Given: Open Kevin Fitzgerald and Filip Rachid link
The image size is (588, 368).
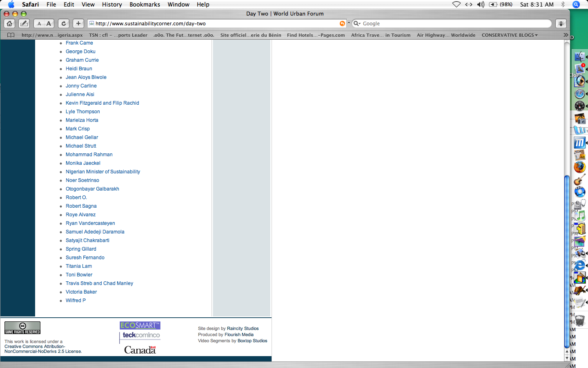Looking at the screenshot, I should 102,103.
